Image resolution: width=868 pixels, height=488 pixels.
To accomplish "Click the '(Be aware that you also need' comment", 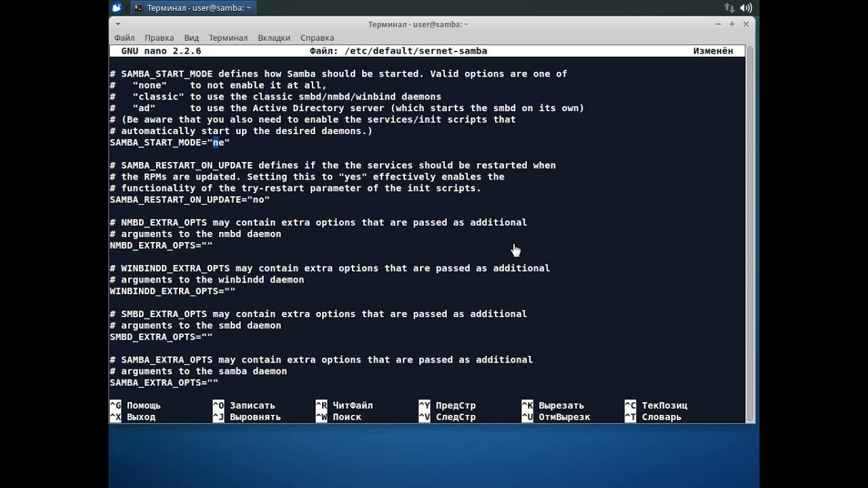I will click(x=313, y=120).
